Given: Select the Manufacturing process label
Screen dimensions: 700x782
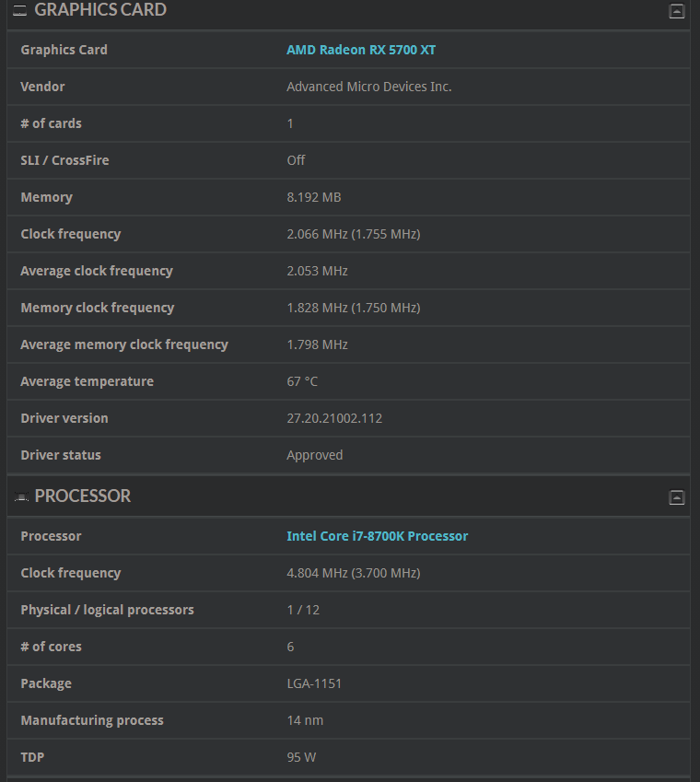Looking at the screenshot, I should [x=92, y=720].
